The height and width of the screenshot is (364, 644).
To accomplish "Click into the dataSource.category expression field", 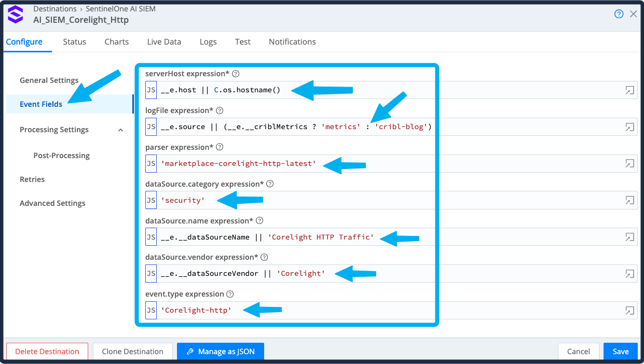I will [x=389, y=200].
